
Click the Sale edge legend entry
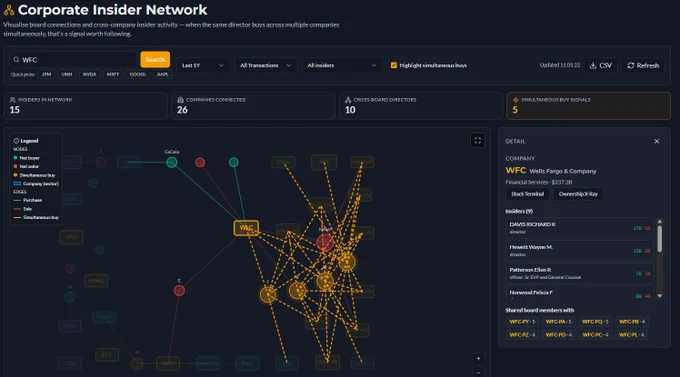[x=23, y=209]
